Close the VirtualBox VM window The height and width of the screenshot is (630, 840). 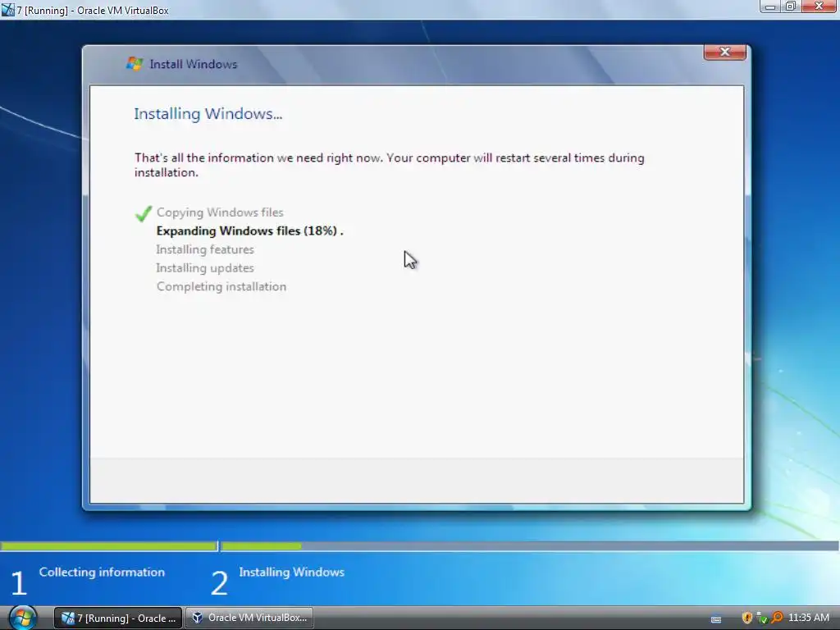[819, 7]
